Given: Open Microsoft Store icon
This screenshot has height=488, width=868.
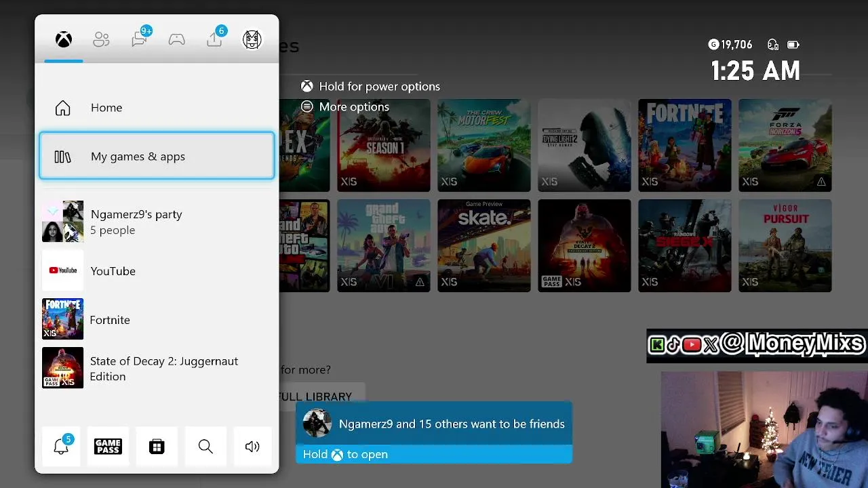Looking at the screenshot, I should [x=157, y=446].
